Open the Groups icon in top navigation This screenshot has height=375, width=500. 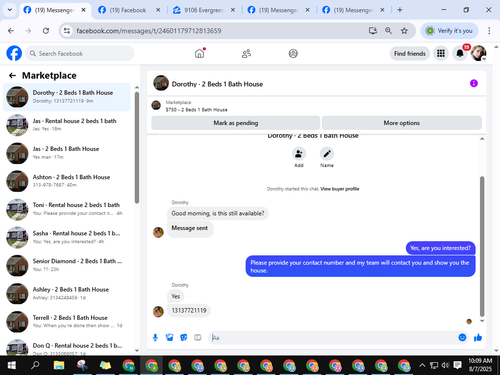click(x=293, y=53)
